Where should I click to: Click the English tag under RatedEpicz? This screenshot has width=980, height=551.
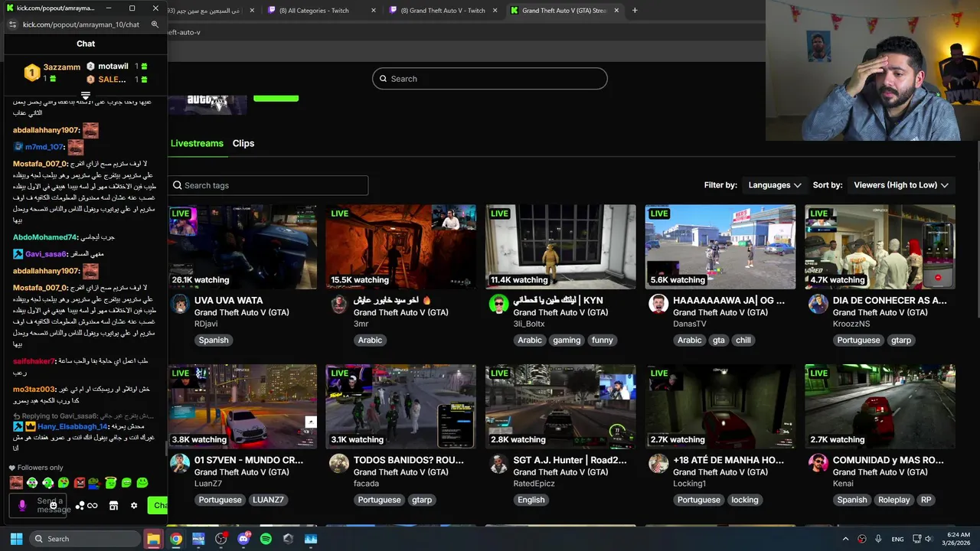(531, 500)
